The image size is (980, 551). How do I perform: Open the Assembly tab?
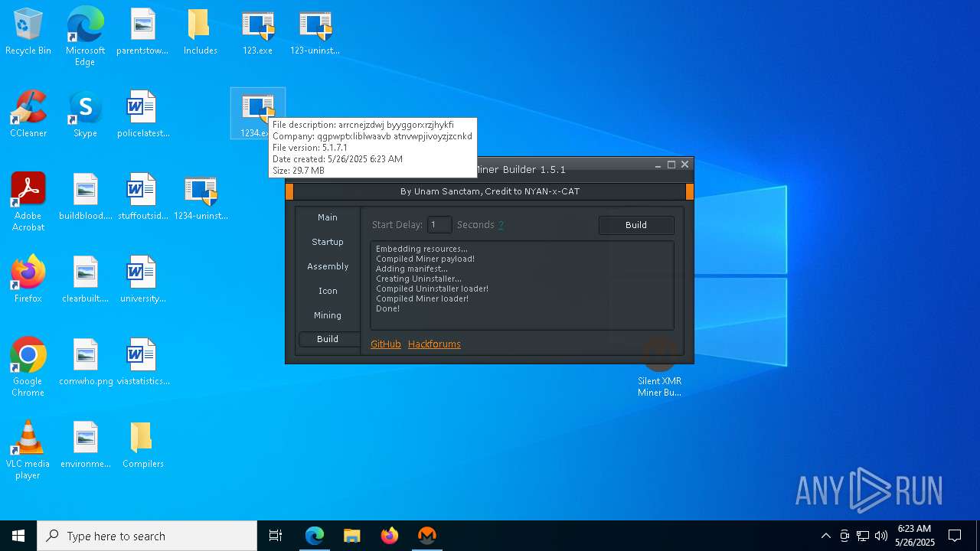328,266
